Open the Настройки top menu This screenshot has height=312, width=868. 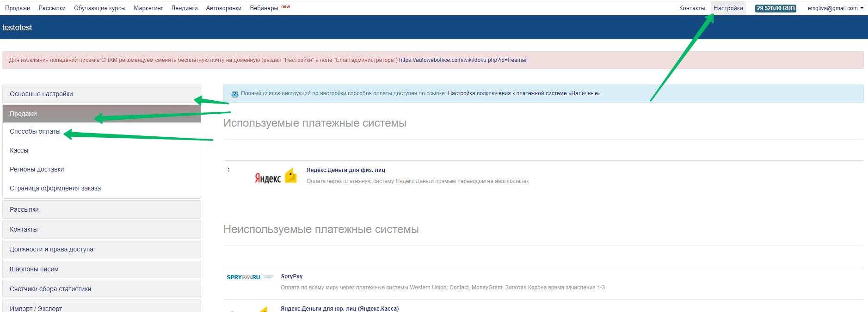(728, 8)
